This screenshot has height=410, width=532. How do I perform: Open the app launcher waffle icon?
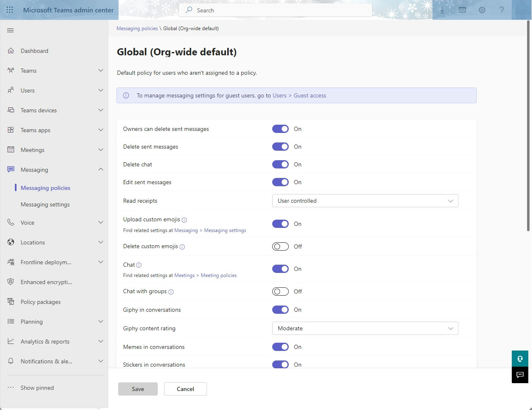point(10,10)
